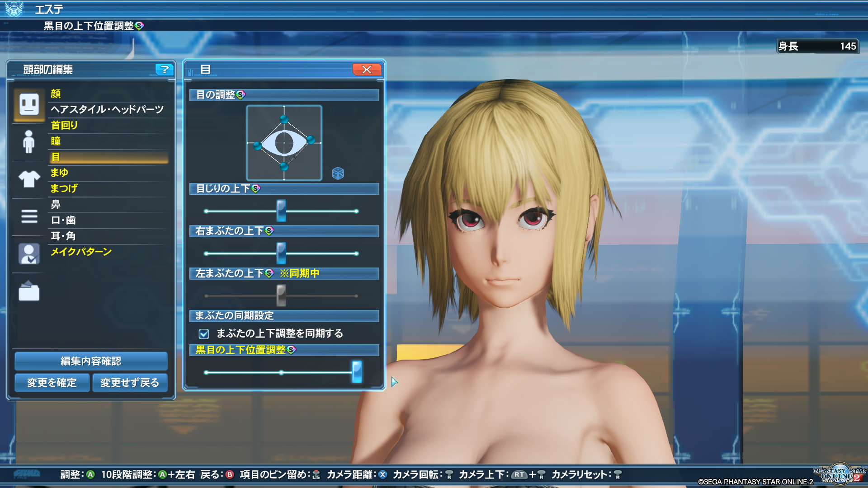Screen dimensions: 868x488
Task: Select ヘアスタイル・ヘッドパーツ item
Action: 107,109
